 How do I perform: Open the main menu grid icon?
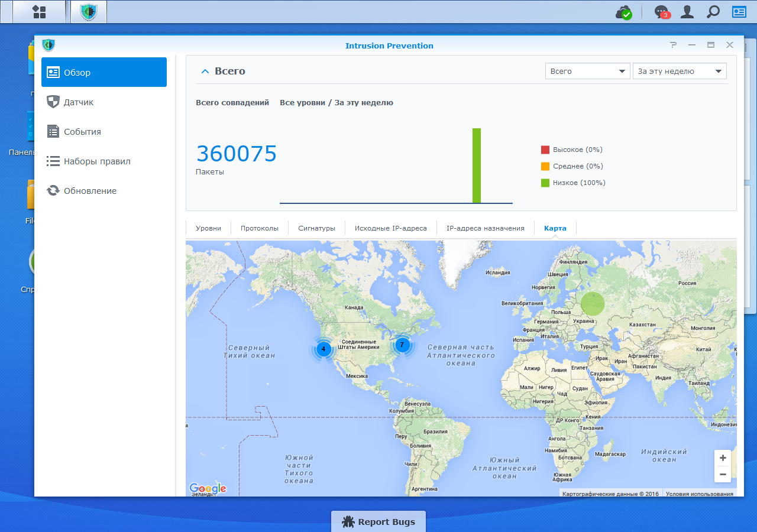[x=39, y=12]
